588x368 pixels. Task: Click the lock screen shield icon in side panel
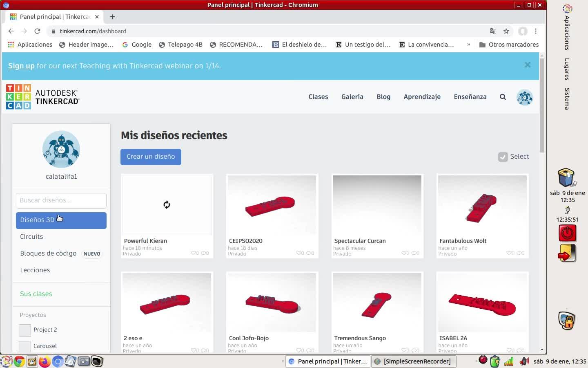[567, 321]
